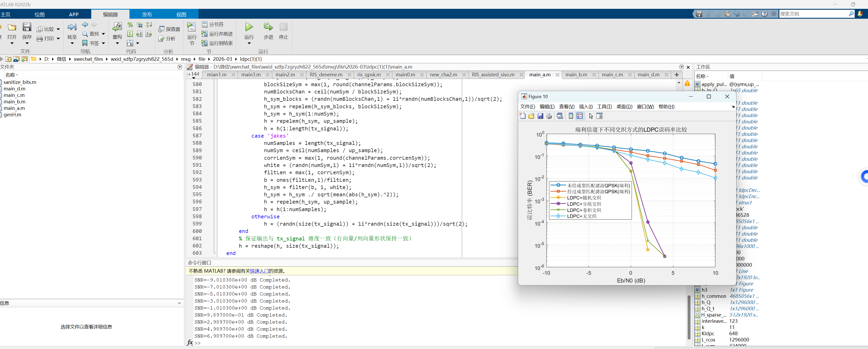Click the increase indent icon
This screenshot has width=868, height=349.
click(140, 34)
